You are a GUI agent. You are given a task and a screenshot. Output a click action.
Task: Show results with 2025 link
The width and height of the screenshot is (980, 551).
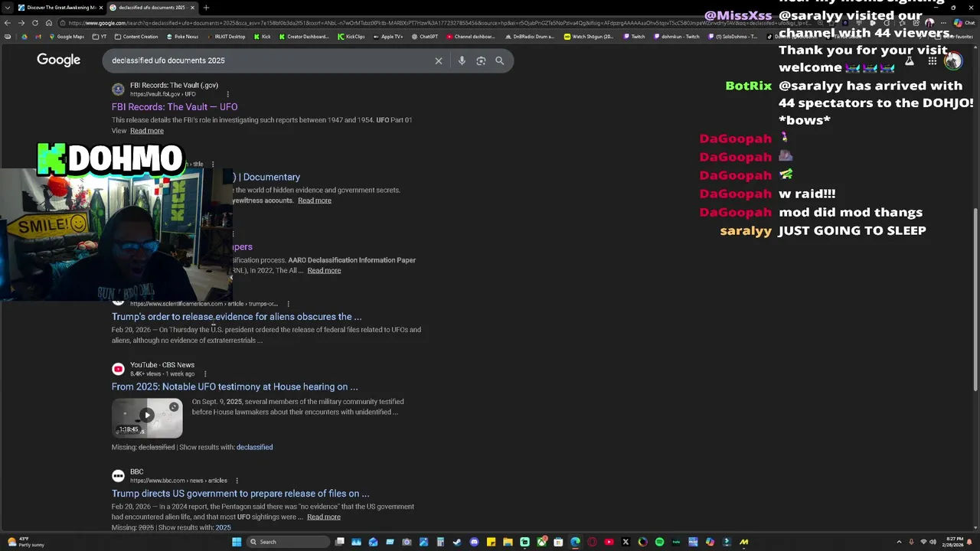tap(223, 527)
